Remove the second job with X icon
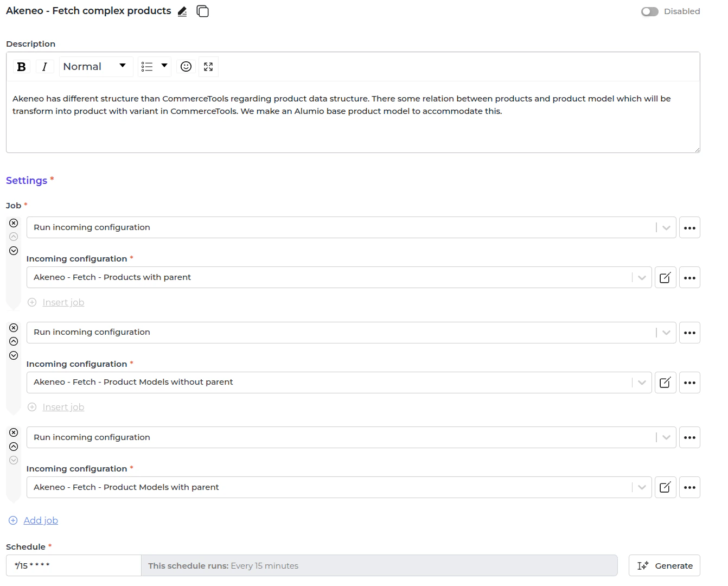The width and height of the screenshot is (728, 586). tap(14, 328)
